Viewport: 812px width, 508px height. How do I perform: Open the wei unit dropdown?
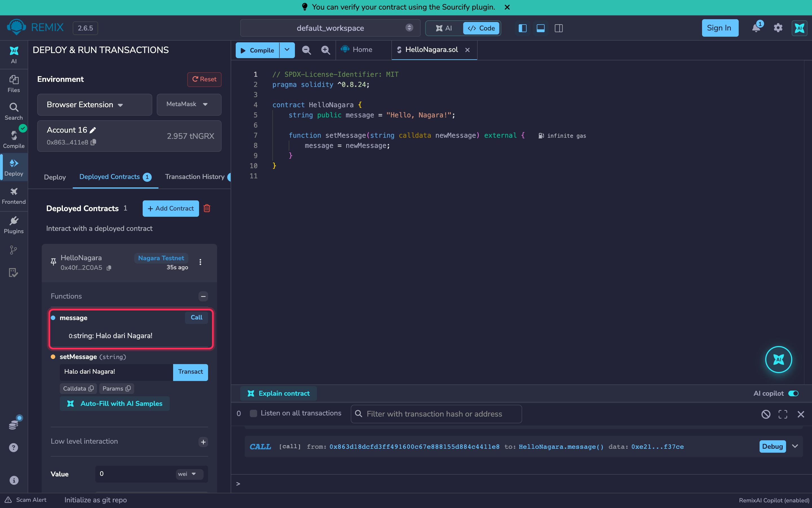189,474
